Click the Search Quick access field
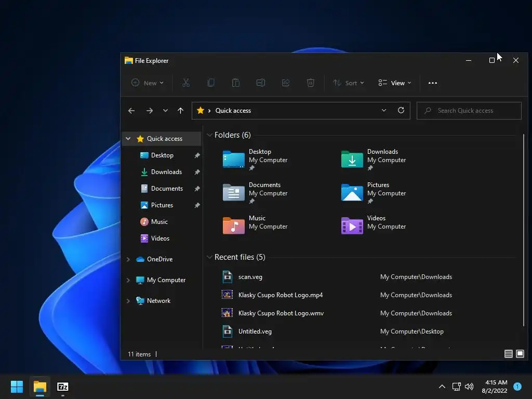This screenshot has width=532, height=399. pyautogui.click(x=469, y=111)
